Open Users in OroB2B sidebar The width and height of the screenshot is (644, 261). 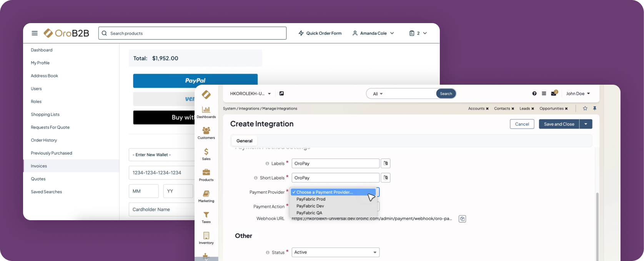click(x=36, y=89)
